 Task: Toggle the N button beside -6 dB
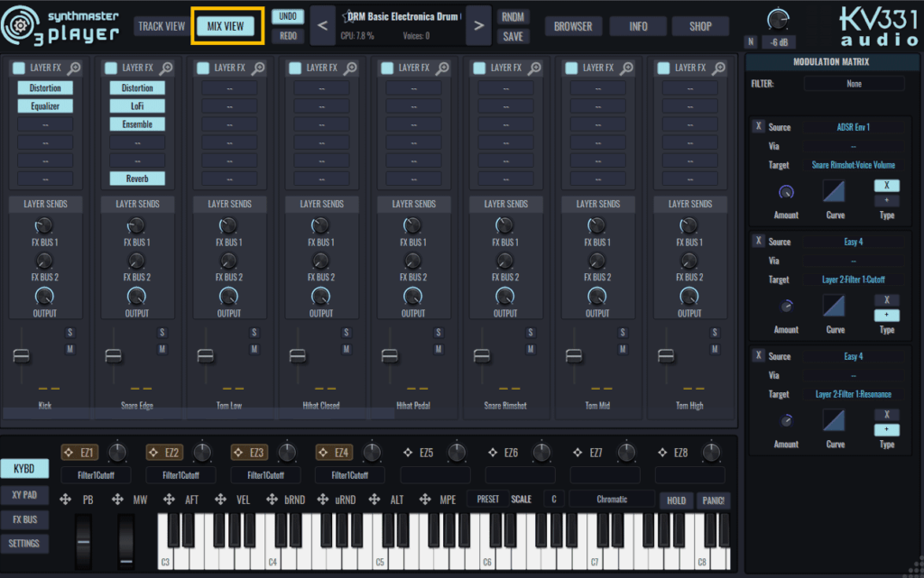point(750,41)
